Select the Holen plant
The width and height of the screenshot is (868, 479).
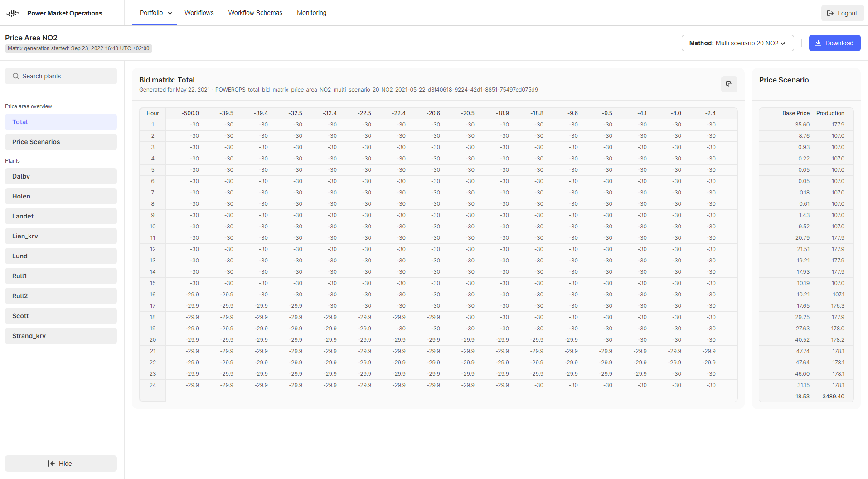(61, 196)
